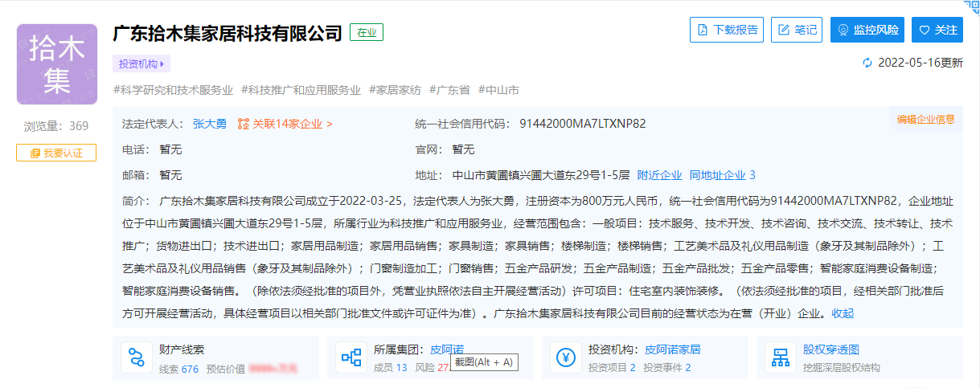Image resolution: width=980 pixels, height=388 pixels.
Task: Click the 拾木集 company logo thumbnail
Action: coord(57,64)
